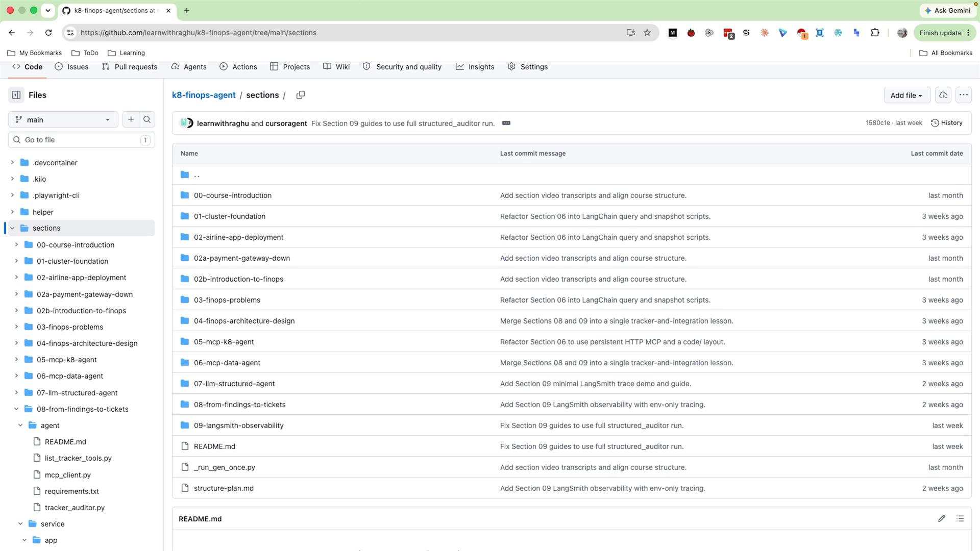Search this repository with the magnifier icon
This screenshot has height=551, width=980.
[x=147, y=119]
